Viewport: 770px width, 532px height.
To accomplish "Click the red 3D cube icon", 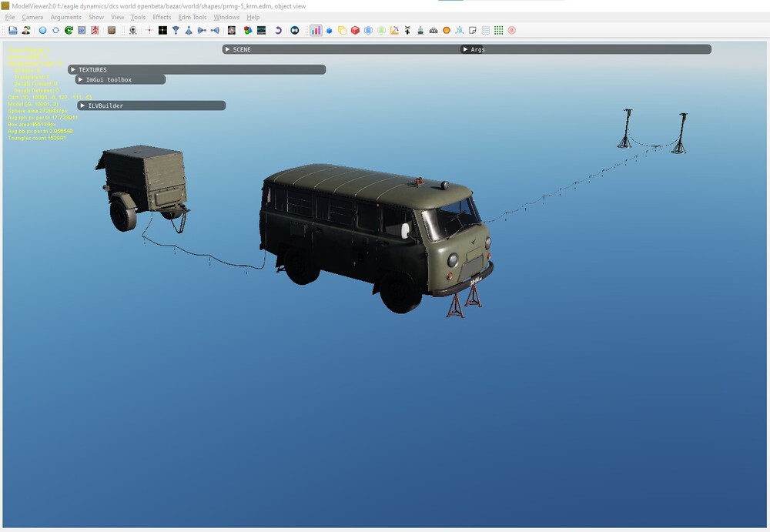I will coord(355,31).
